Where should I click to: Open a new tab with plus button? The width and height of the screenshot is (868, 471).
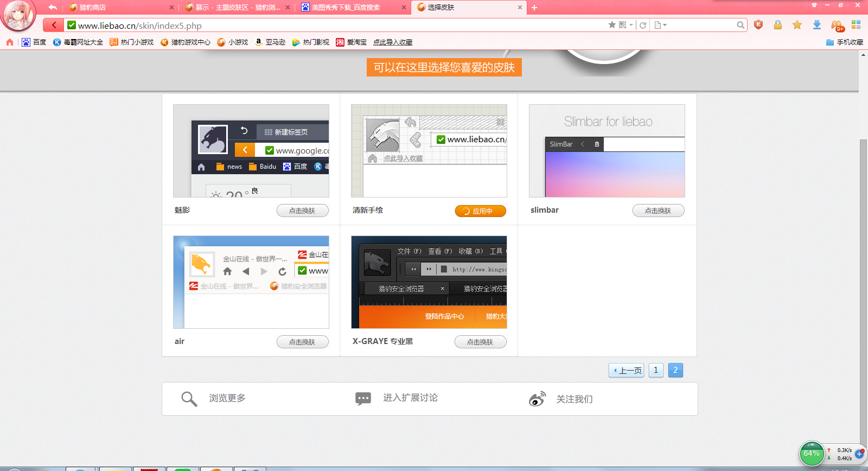(534, 8)
